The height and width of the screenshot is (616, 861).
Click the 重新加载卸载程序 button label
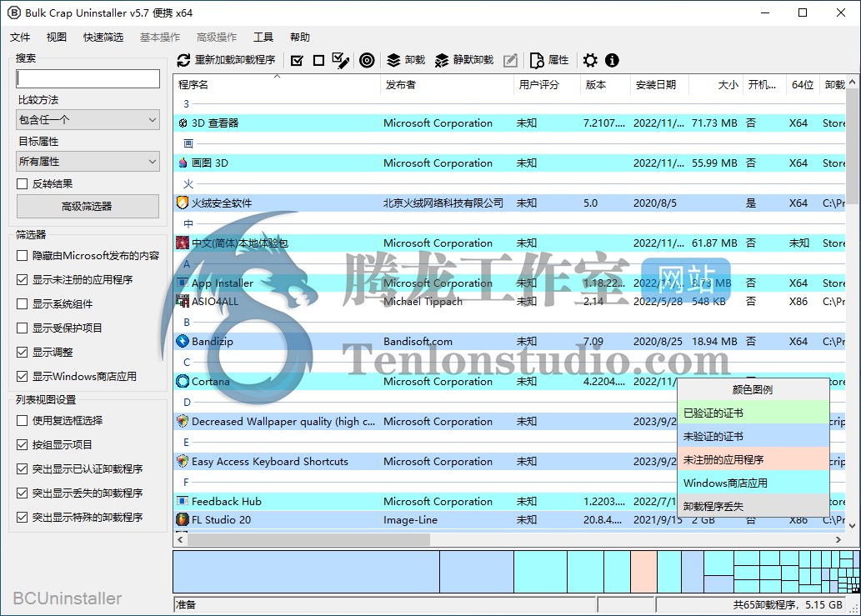click(x=235, y=60)
